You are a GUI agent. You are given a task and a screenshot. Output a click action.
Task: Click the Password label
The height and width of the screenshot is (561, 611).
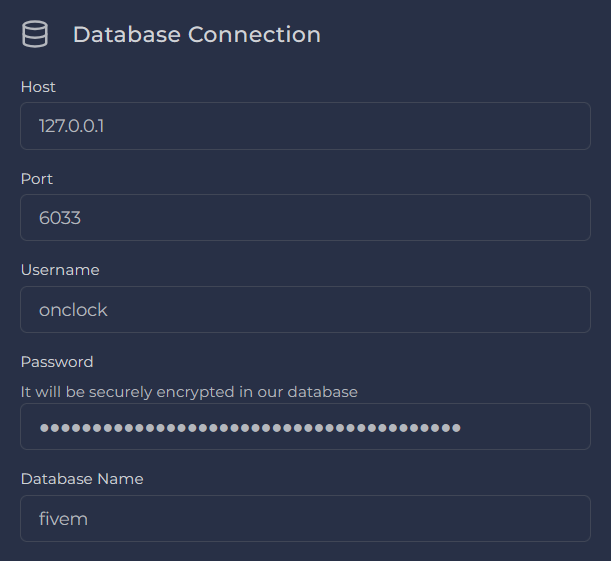tap(57, 362)
